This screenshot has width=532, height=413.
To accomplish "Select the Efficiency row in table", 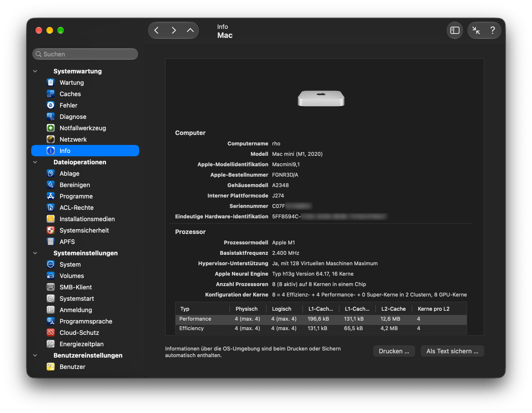I will click(x=321, y=328).
